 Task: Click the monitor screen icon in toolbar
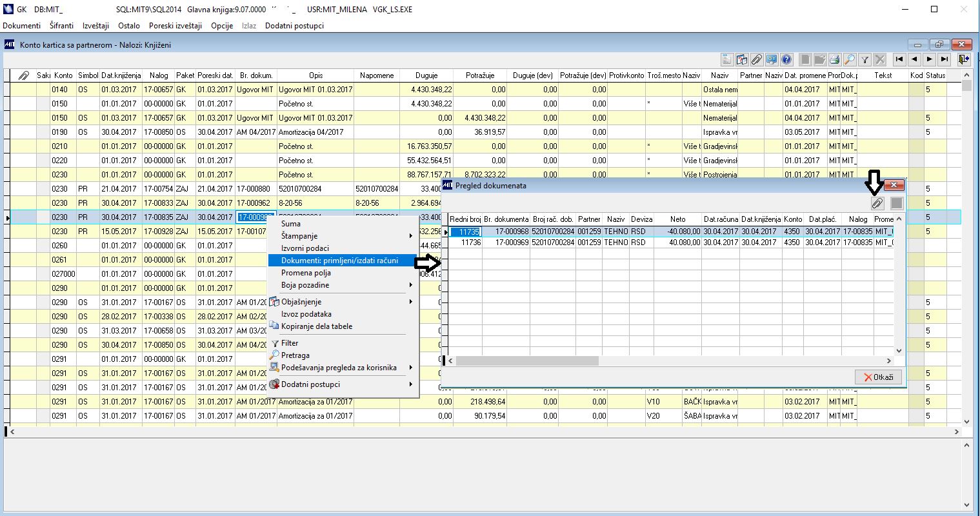click(x=772, y=59)
